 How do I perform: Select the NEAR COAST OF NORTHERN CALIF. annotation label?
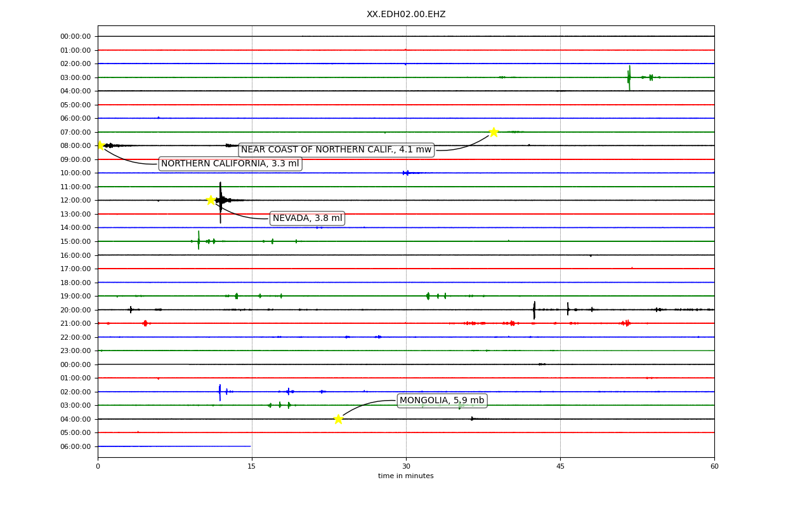336,150
